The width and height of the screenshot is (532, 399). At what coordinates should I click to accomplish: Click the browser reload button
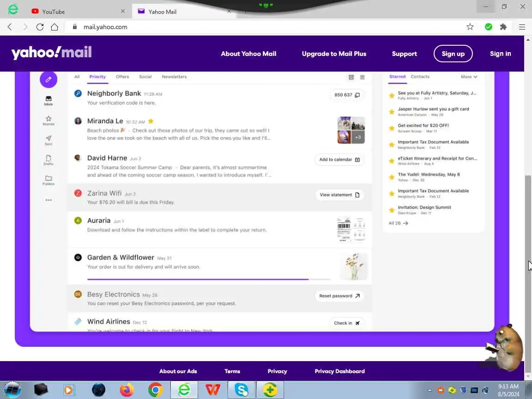[40, 27]
